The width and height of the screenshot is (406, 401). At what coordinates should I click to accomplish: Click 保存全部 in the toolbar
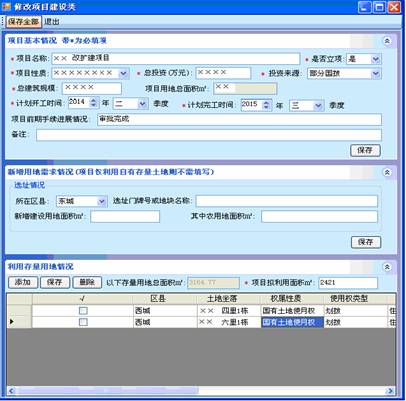23,22
